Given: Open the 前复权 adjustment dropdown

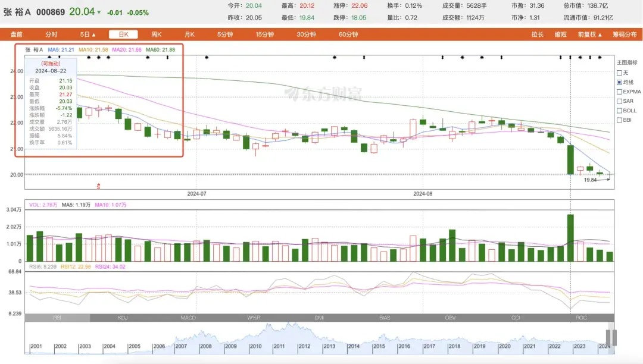Looking at the screenshot, I should click(589, 34).
